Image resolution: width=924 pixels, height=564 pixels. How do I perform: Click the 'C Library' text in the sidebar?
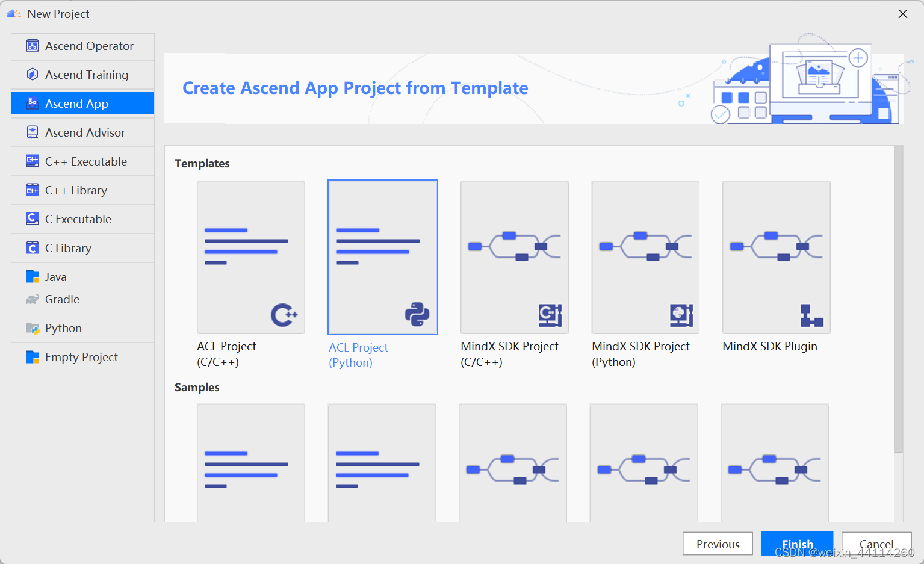tap(68, 248)
